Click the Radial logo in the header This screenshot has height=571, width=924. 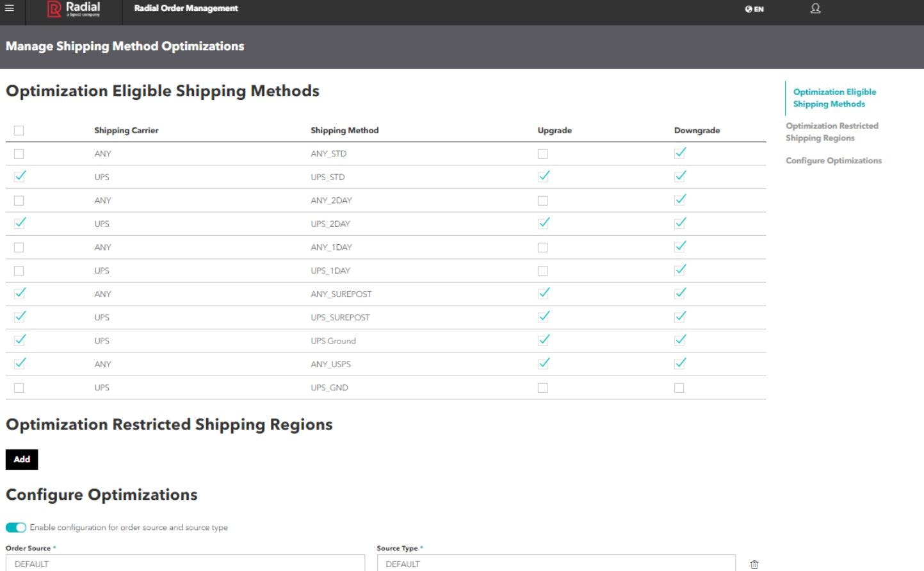coord(72,8)
